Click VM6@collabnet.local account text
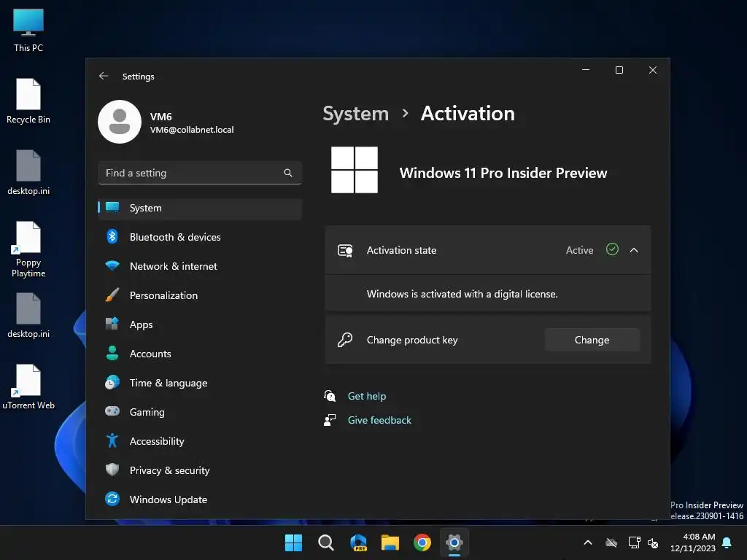747x560 pixels. click(x=192, y=130)
